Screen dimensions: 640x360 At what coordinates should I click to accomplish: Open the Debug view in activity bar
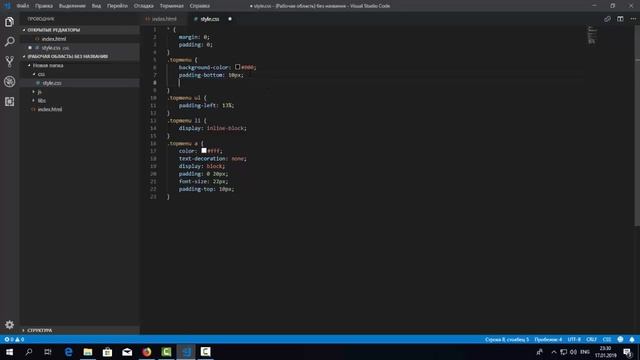[x=9, y=82]
